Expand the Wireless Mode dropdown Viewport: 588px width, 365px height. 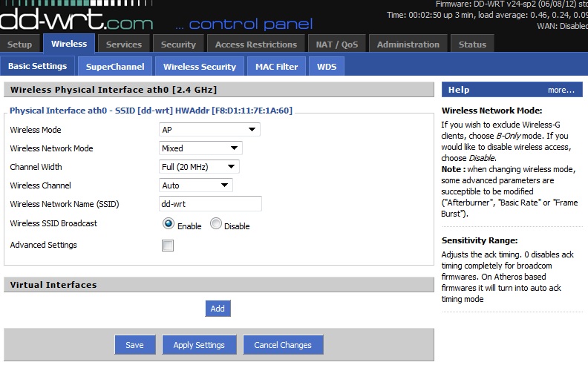209,130
